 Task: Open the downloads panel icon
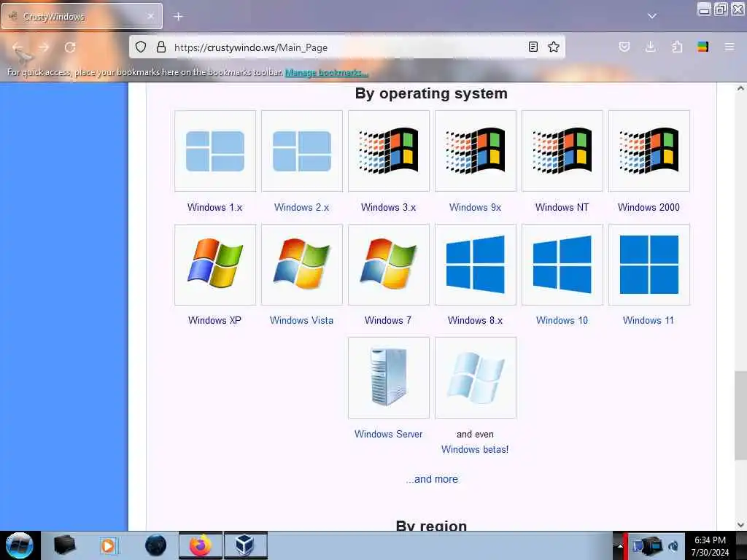click(650, 47)
